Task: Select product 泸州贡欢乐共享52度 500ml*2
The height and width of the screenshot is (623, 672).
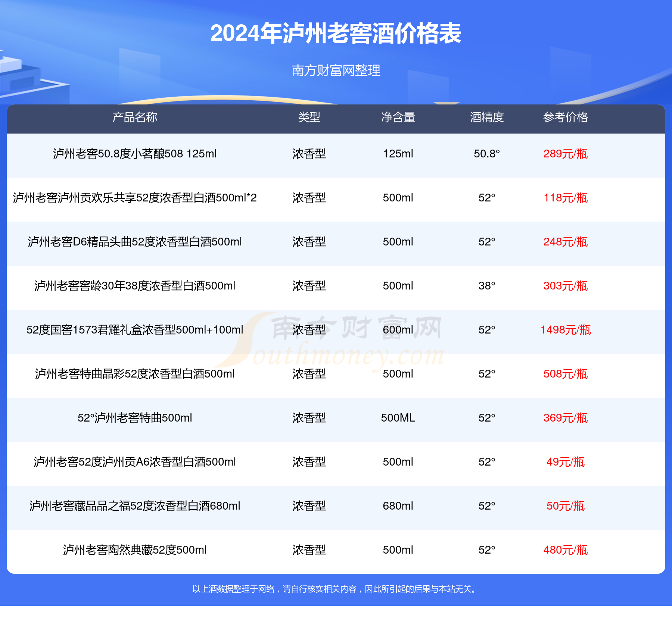Action: tap(135, 198)
